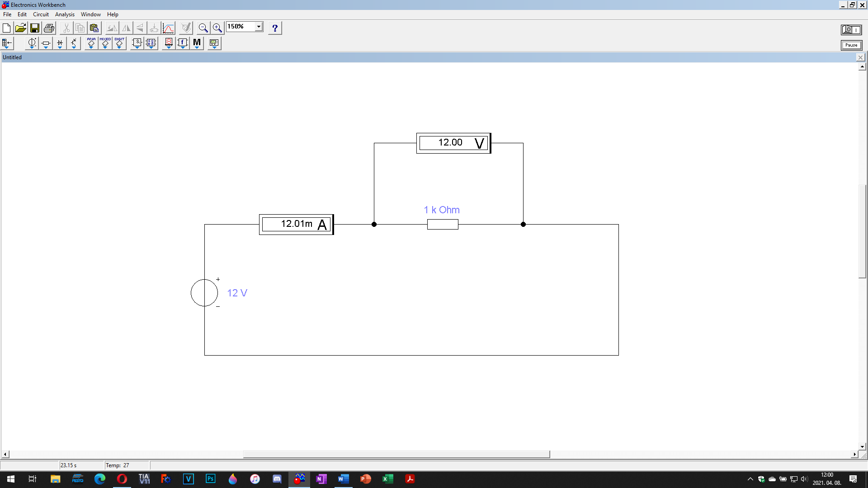
Task: Flip the simulation power switch
Action: tap(851, 30)
